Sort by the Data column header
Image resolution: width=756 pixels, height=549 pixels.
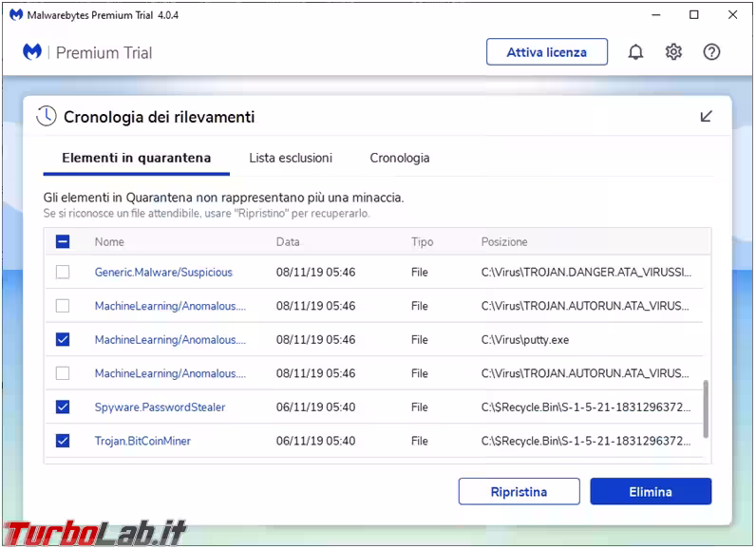pyautogui.click(x=288, y=242)
